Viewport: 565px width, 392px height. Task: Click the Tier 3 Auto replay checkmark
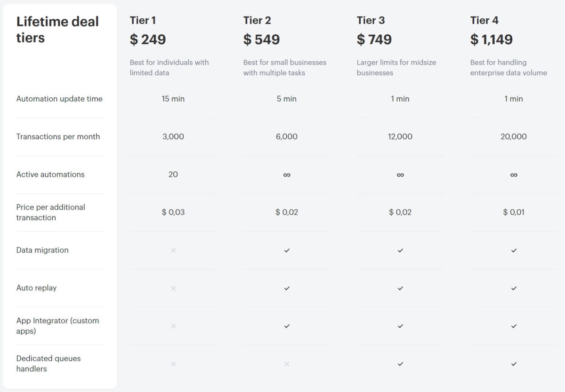coord(400,288)
